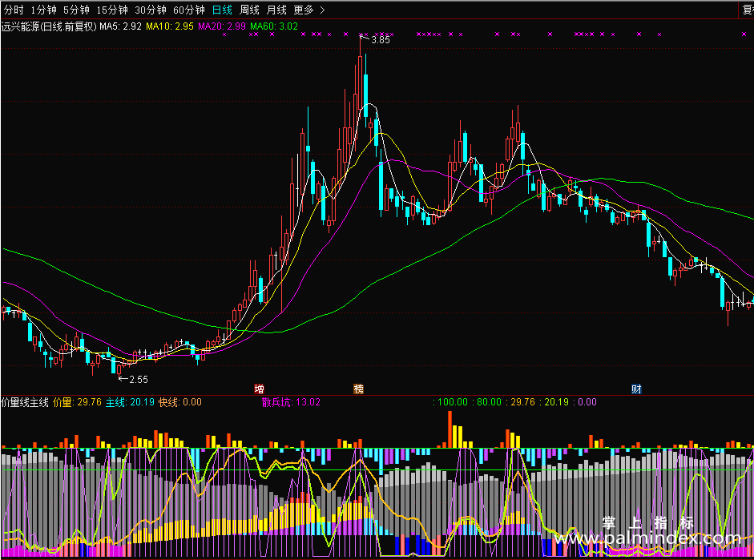This screenshot has height=560, width=754.
Task: Click the 价量: 29.76 value label
Action: 78,402
